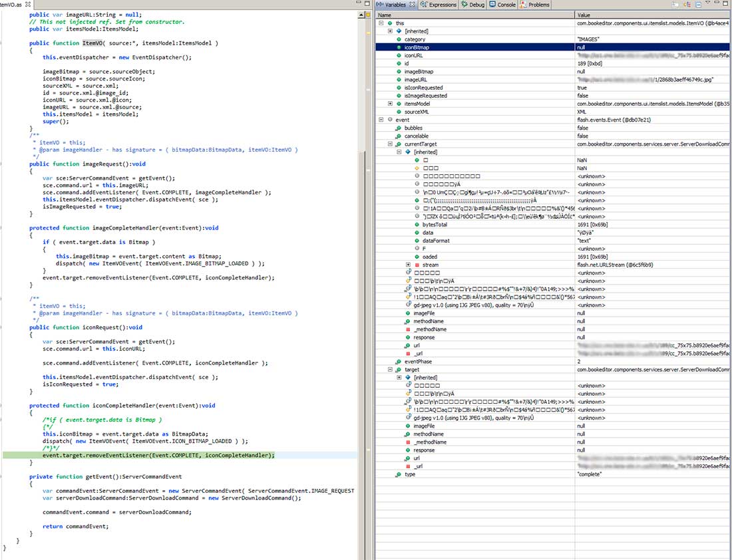The height and width of the screenshot is (560, 732).
Task: Click the green icon next to isIconRequested
Action: pyautogui.click(x=399, y=87)
